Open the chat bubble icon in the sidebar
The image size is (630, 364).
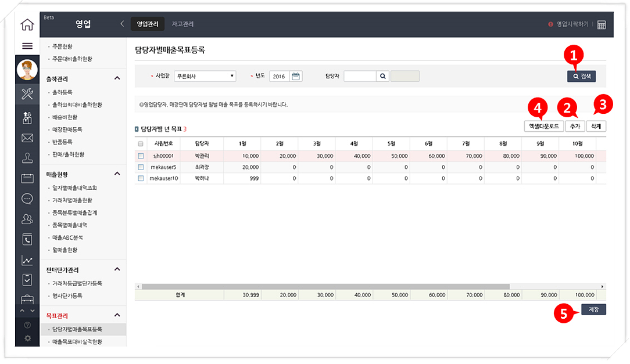tap(27, 199)
